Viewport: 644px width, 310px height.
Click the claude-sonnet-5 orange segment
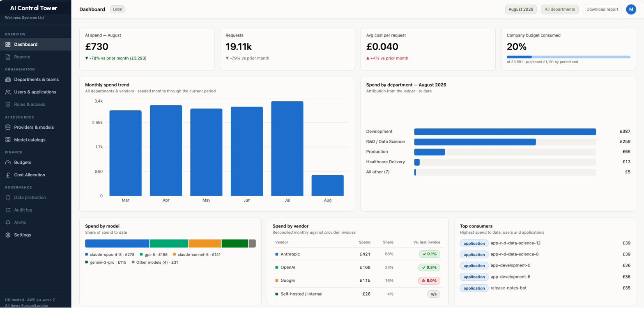[x=205, y=244]
